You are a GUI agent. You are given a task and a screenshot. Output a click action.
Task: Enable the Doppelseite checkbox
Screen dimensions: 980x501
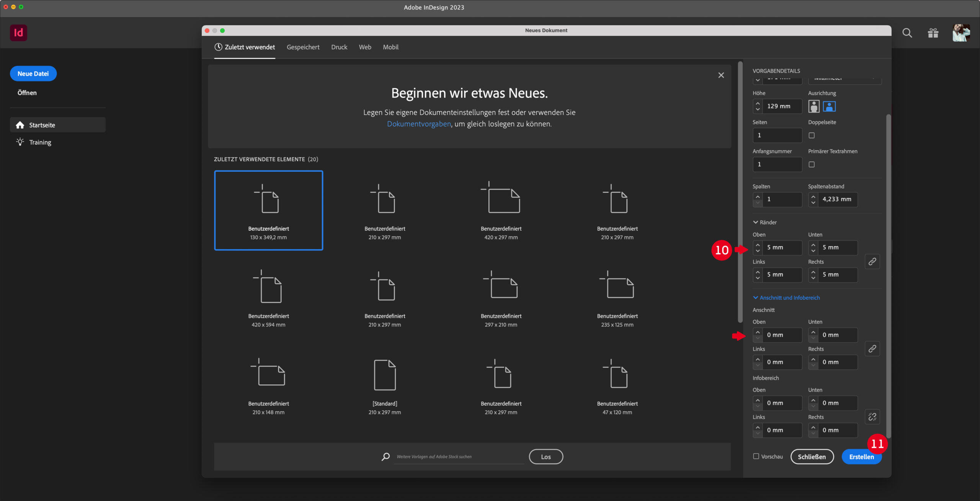812,135
